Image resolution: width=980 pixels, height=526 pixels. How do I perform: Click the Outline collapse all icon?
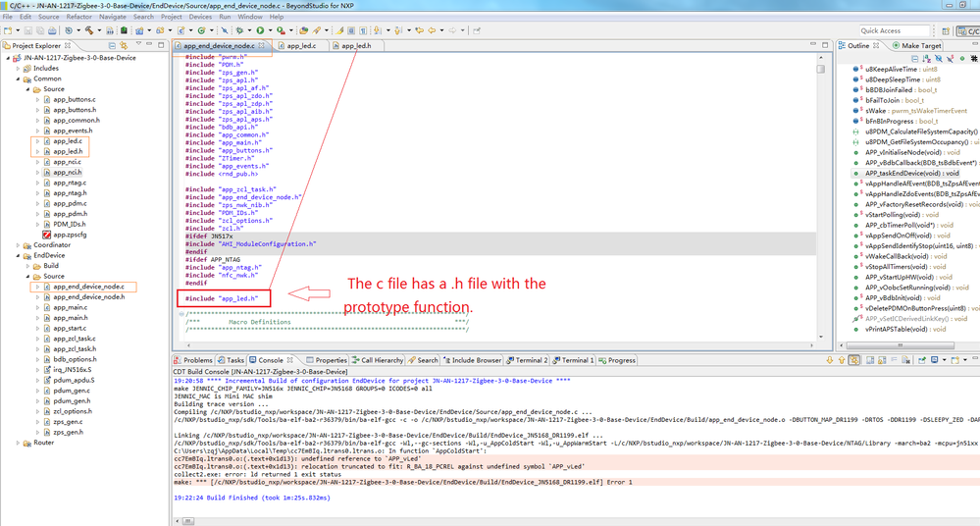pos(915,58)
